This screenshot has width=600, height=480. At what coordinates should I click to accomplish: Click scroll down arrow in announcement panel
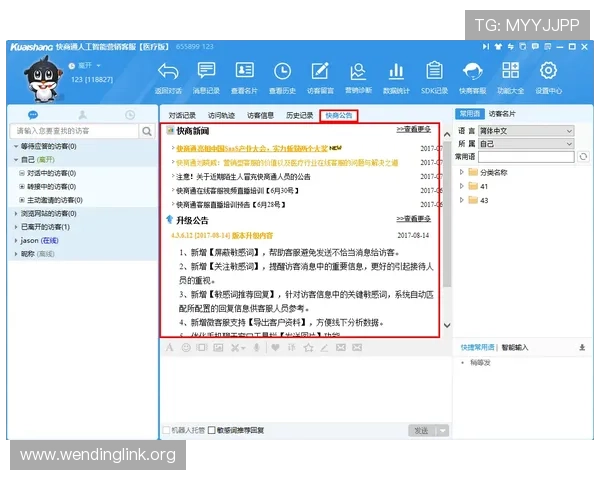(447, 325)
